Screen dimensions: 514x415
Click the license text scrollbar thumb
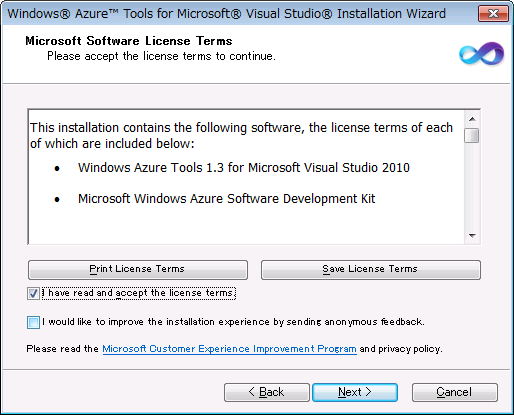click(472, 136)
